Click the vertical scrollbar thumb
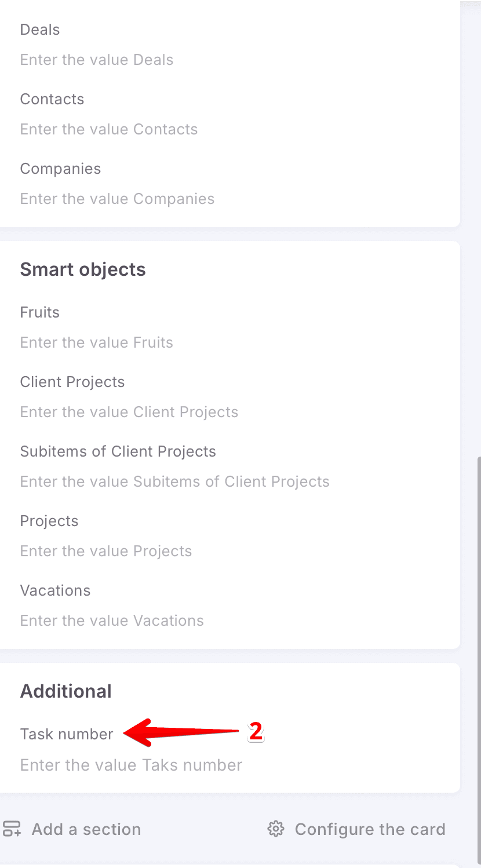 pos(478,637)
